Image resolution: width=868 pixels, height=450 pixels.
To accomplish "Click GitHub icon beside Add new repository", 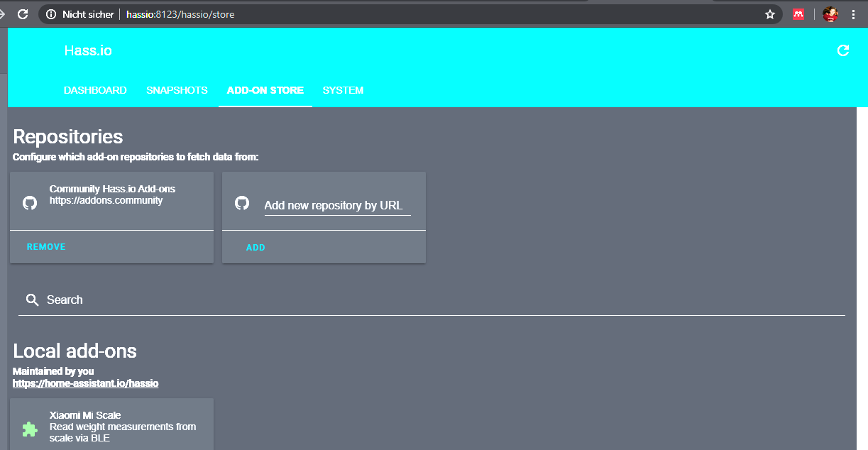I will coord(242,203).
